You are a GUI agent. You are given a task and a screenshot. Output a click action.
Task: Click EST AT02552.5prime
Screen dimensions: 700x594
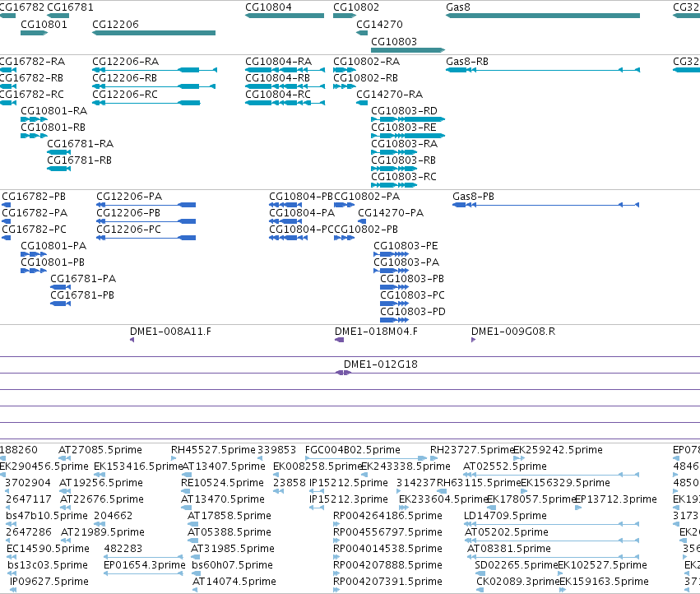pyautogui.click(x=505, y=466)
